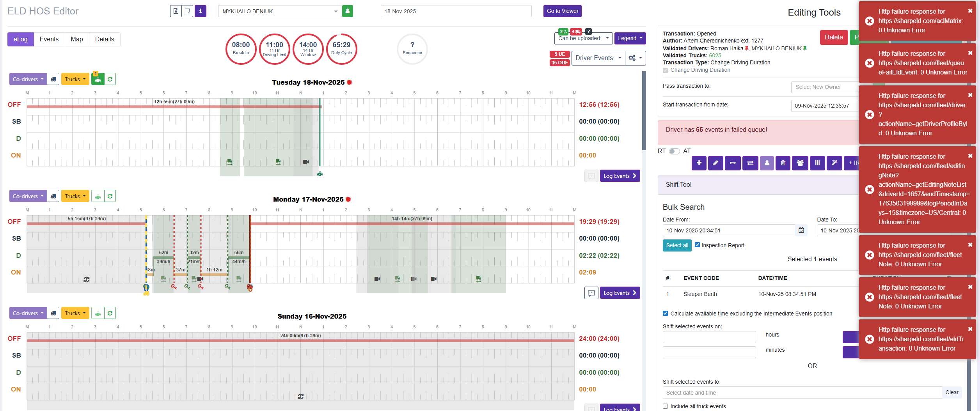The height and width of the screenshot is (411, 980).
Task: Refresh the Monday 17-Nov log
Action: coord(110,196)
